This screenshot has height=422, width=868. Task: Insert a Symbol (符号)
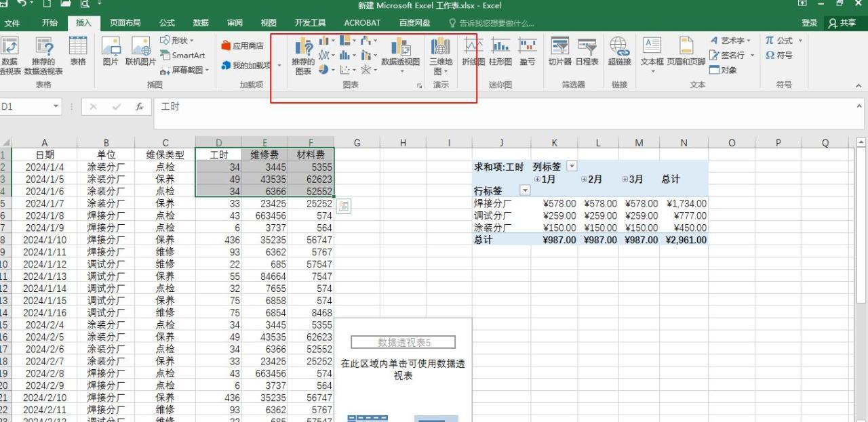tap(779, 56)
